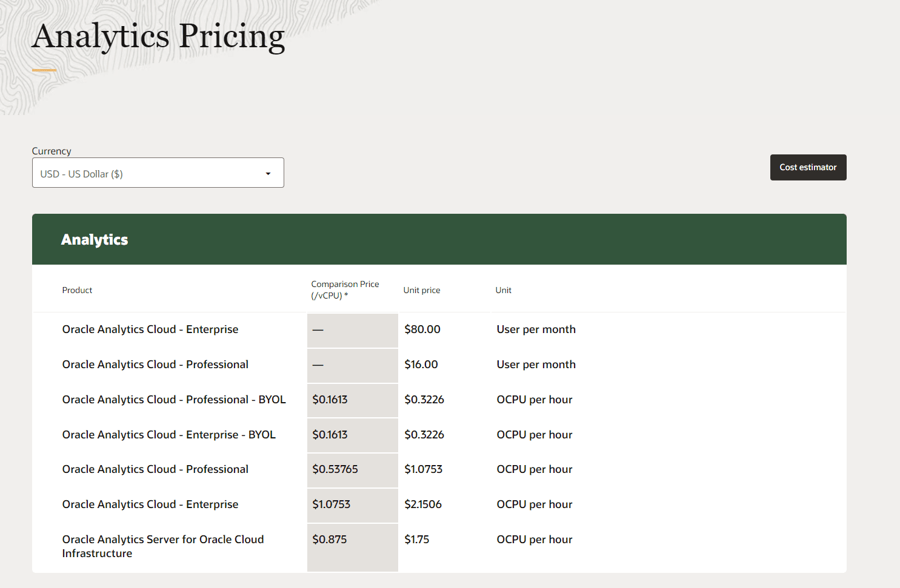
Task: Click the $1.75 unit price
Action: pos(416,540)
